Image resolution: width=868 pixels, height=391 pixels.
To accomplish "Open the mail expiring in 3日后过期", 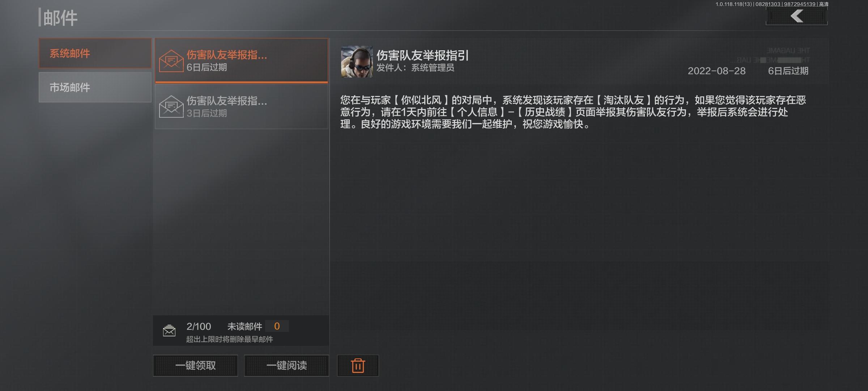I will (x=242, y=106).
